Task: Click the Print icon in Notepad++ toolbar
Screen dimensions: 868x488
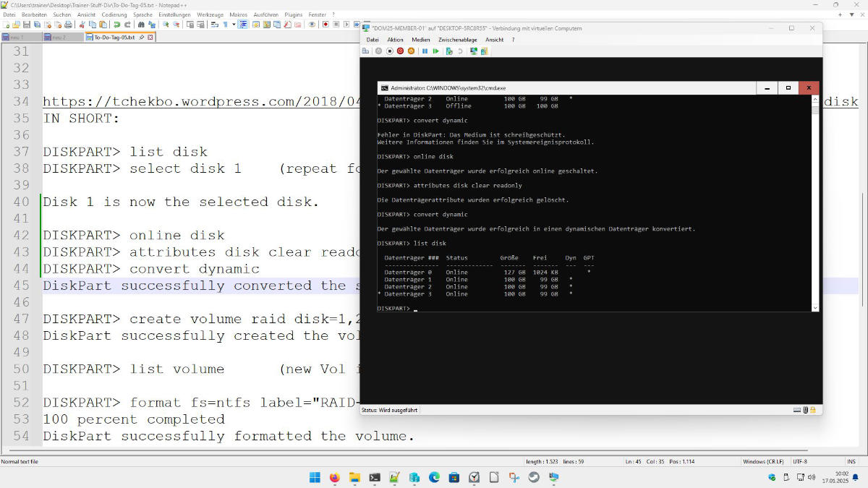Action: [x=68, y=24]
